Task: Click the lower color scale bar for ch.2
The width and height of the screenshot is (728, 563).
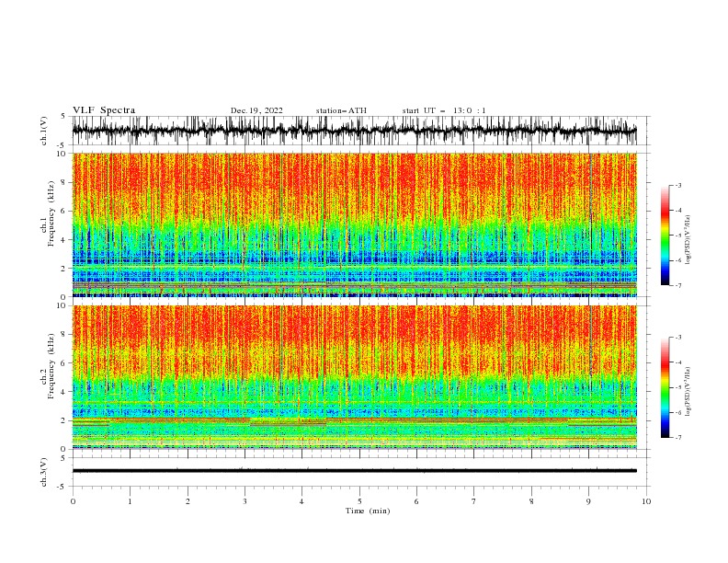Action: pos(665,387)
